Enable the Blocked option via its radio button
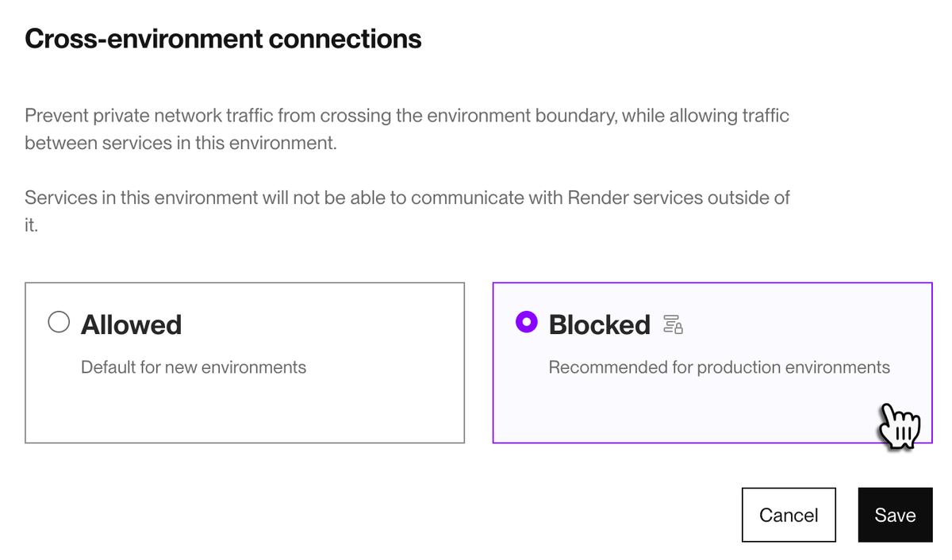This screenshot has width=952, height=560. 526,322
